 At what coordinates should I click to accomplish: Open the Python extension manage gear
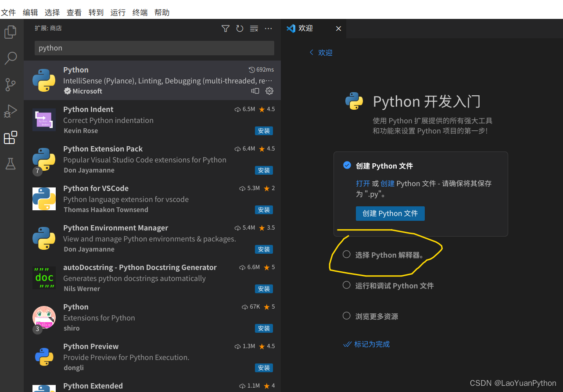pyautogui.click(x=269, y=91)
